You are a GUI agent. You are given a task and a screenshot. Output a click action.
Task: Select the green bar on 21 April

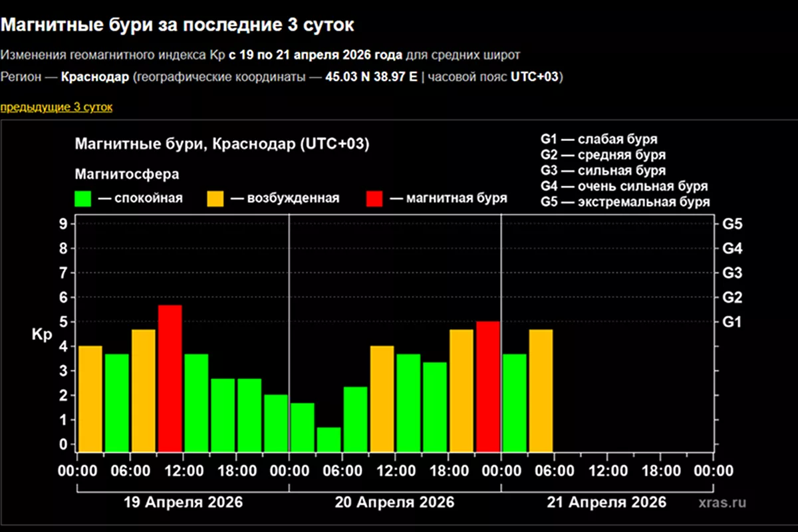[x=515, y=402]
